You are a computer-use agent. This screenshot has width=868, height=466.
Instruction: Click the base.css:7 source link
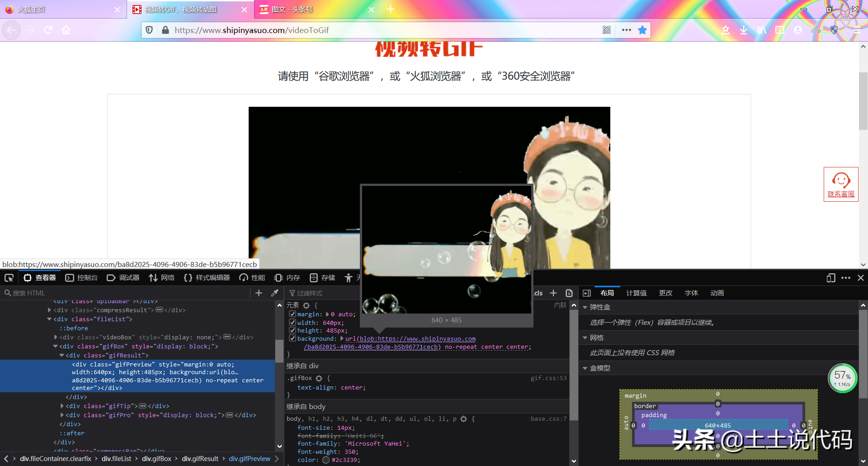[548, 419]
